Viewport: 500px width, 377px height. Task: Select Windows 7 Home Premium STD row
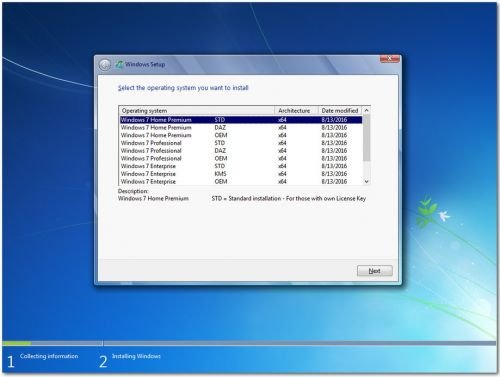coord(241,120)
